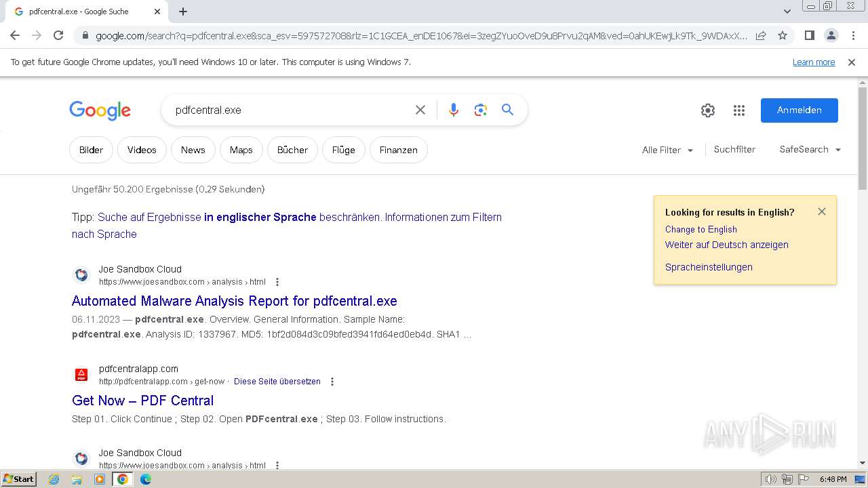The width and height of the screenshot is (868, 488).
Task: Click Change to English link
Action: tap(701, 229)
